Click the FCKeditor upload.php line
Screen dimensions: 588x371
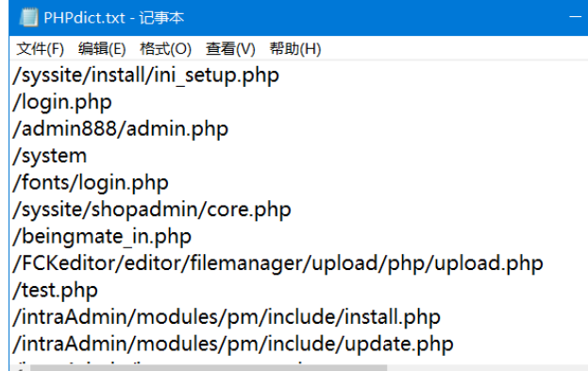tap(277, 263)
